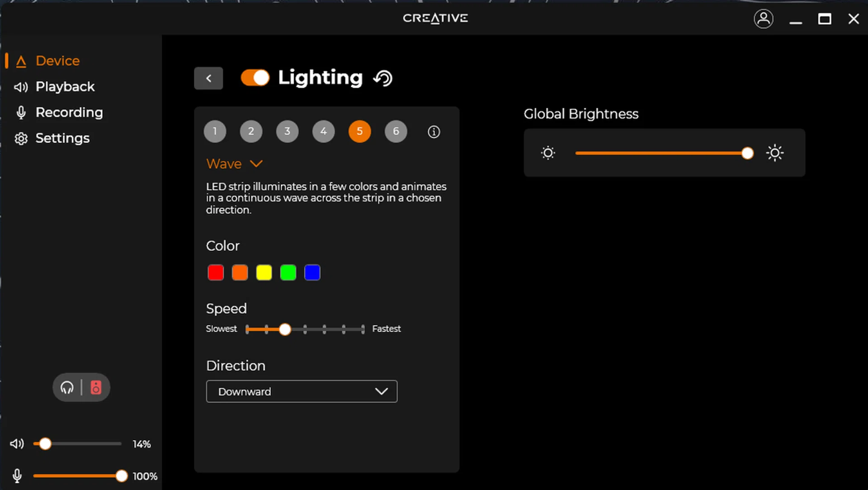
Task: Select the green color swatch
Action: point(288,272)
